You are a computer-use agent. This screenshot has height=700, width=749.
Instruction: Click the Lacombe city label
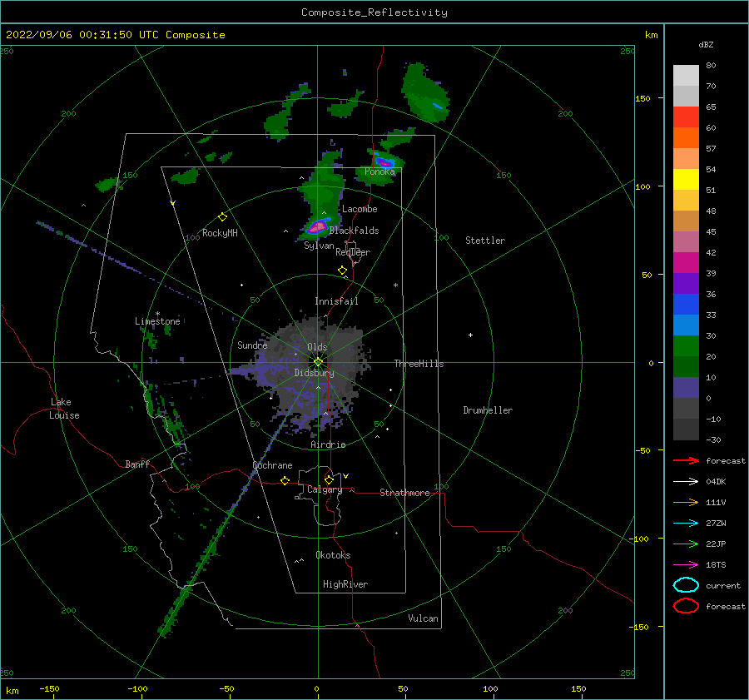(x=360, y=209)
